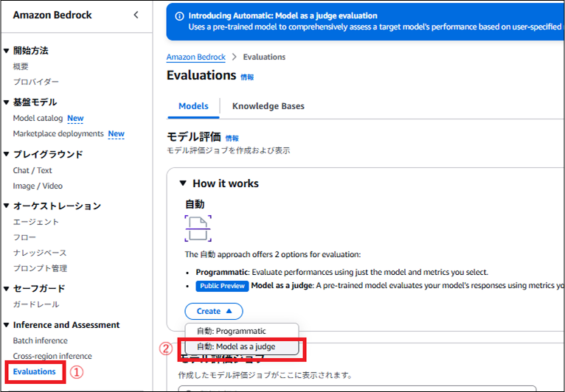Image resolution: width=565 pixels, height=392 pixels.
Task: Click the Public Preview badge
Action: 222,286
